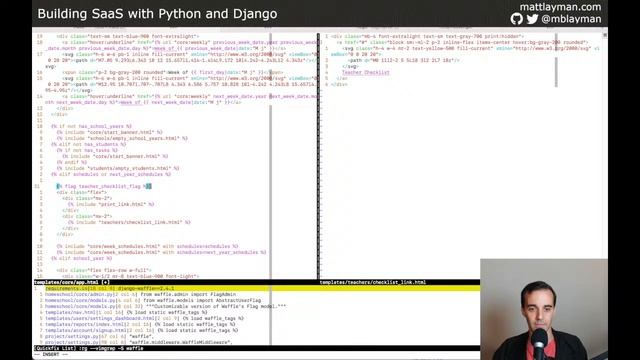The height and width of the screenshot is (360, 640).
Task: Place cursor on 'flag teacher_checklist_flag' line
Action: point(104,186)
